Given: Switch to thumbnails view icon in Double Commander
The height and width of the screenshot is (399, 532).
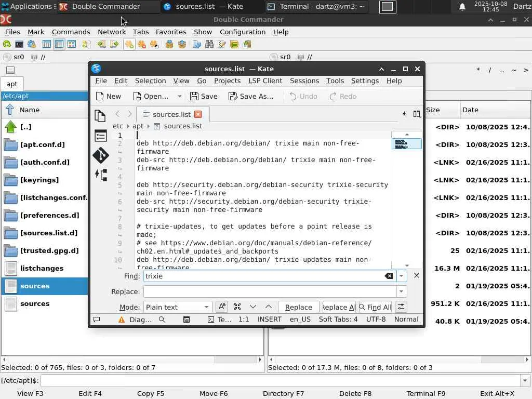Looking at the screenshot, I should point(72,44).
